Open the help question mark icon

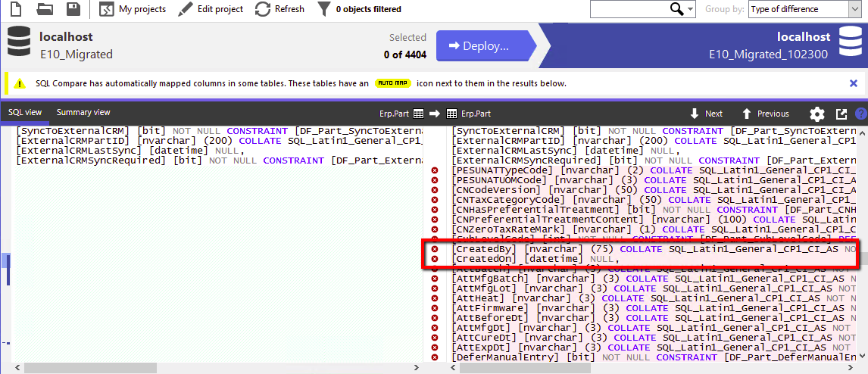pyautogui.click(x=860, y=114)
